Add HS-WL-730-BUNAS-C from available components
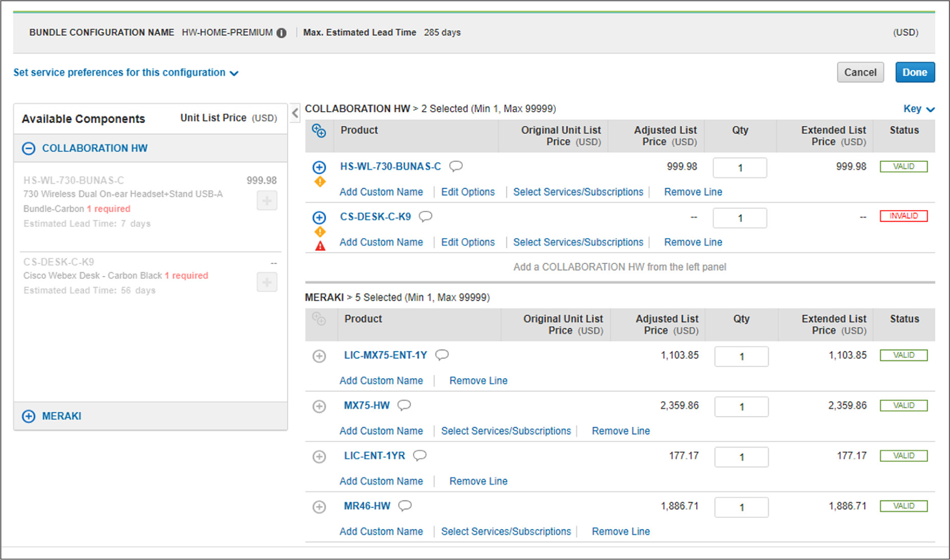Viewport: 950px width, 560px height. pos(267,201)
